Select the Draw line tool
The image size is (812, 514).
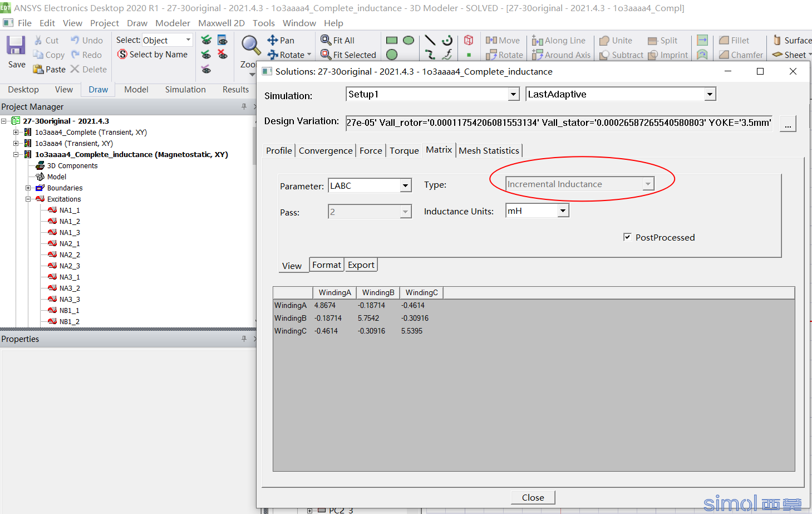(x=430, y=40)
